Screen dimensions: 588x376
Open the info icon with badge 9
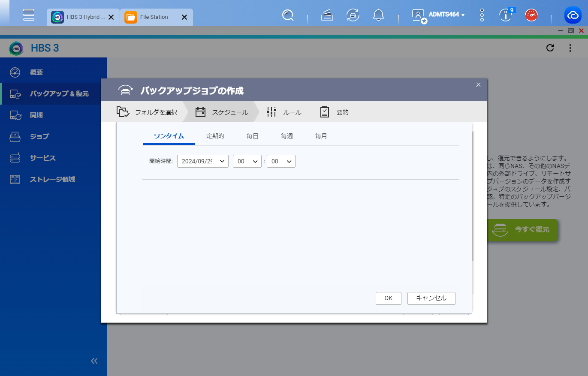coord(506,15)
